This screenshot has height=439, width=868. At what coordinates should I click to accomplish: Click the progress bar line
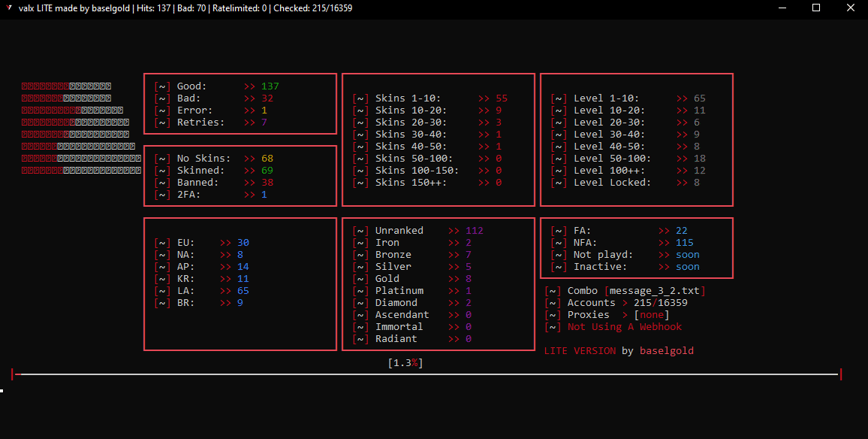[426, 374]
